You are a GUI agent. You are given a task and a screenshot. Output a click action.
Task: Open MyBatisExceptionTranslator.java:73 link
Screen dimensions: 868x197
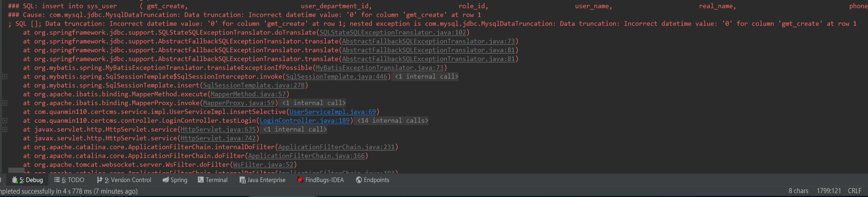point(379,68)
